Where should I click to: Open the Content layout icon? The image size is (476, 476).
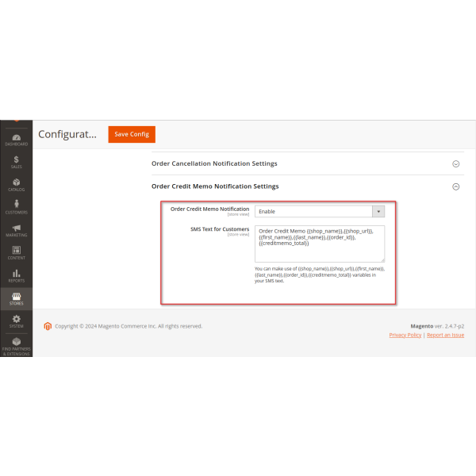(16, 251)
